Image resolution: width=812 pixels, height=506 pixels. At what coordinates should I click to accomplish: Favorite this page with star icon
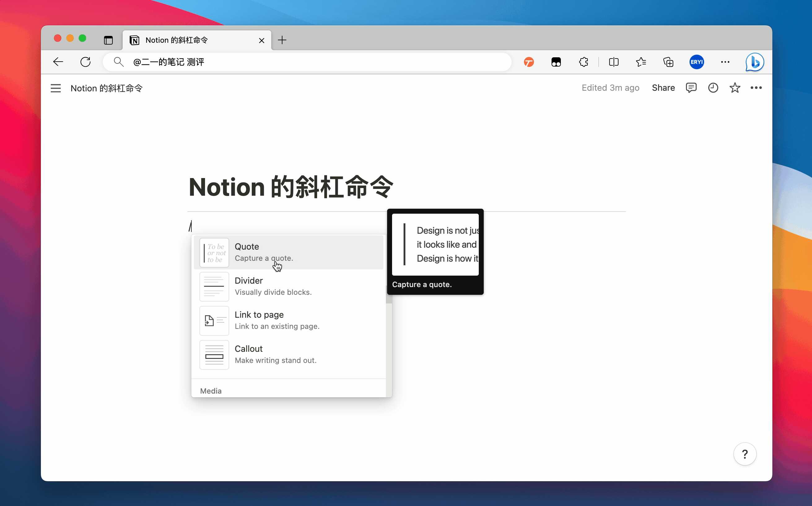[735, 88]
